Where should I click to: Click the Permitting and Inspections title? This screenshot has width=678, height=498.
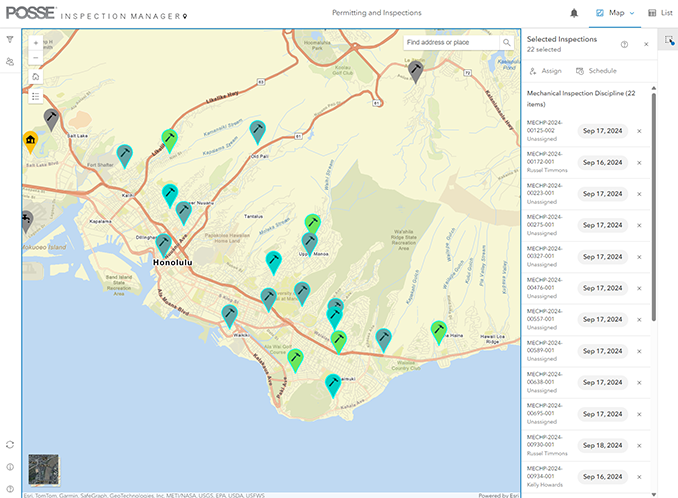pyautogui.click(x=377, y=13)
